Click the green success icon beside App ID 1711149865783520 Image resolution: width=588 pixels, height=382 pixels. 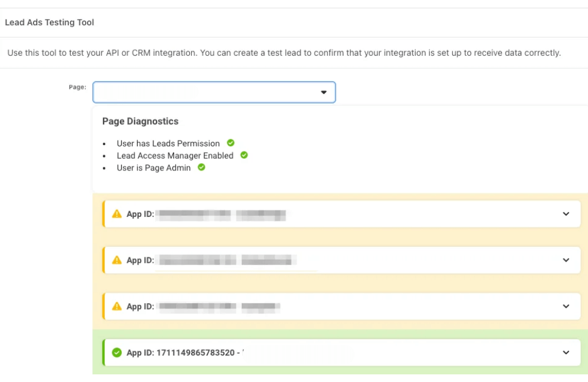click(117, 353)
